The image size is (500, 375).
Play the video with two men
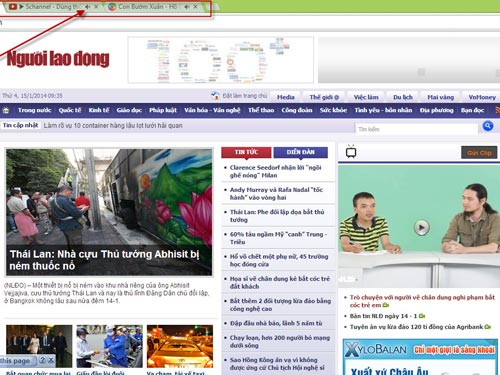pos(421,227)
